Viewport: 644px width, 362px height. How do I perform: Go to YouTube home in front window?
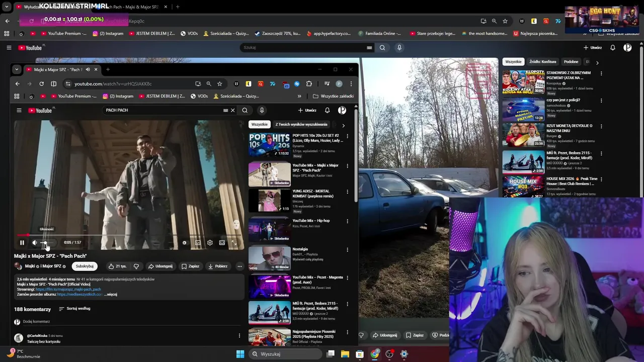[40, 110]
